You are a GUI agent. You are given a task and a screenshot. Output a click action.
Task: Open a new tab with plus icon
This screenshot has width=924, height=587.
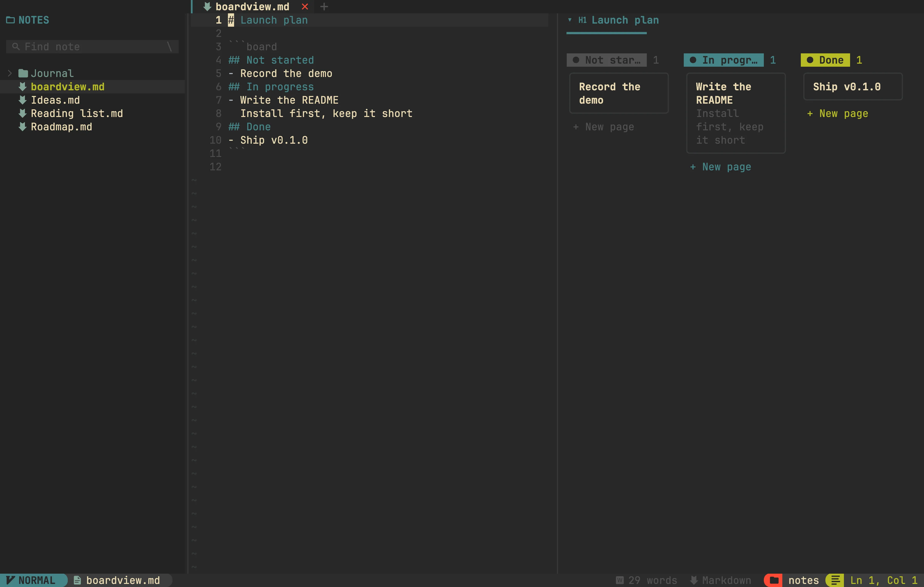pyautogui.click(x=324, y=6)
